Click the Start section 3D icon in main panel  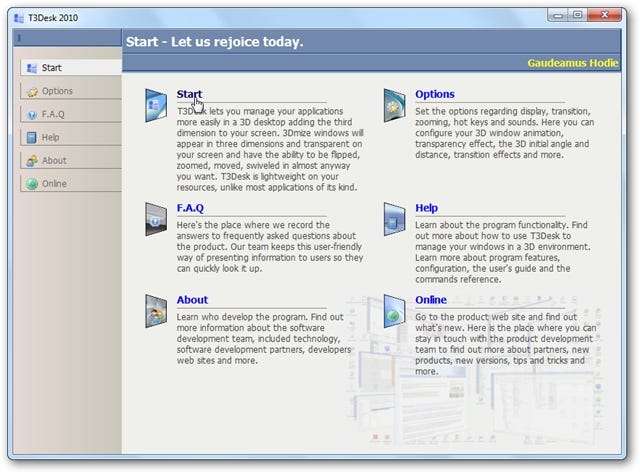(x=156, y=105)
